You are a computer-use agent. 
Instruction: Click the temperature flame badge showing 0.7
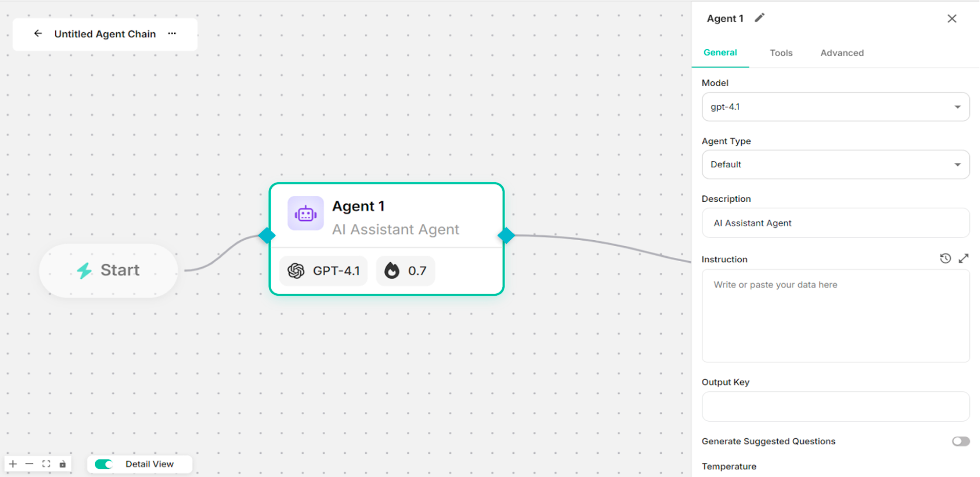pyautogui.click(x=405, y=271)
